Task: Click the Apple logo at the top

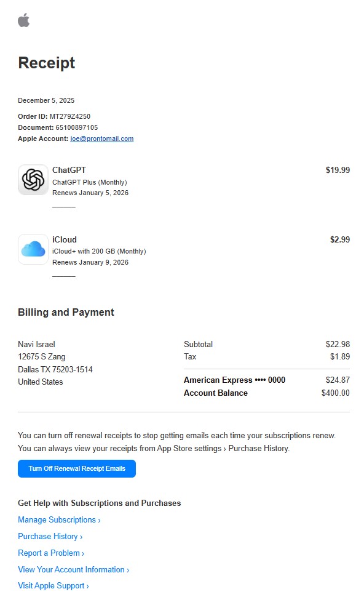Action: (24, 20)
